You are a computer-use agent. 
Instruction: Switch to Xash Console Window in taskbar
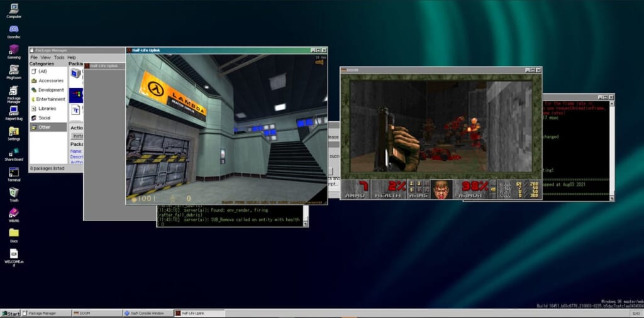147,313
